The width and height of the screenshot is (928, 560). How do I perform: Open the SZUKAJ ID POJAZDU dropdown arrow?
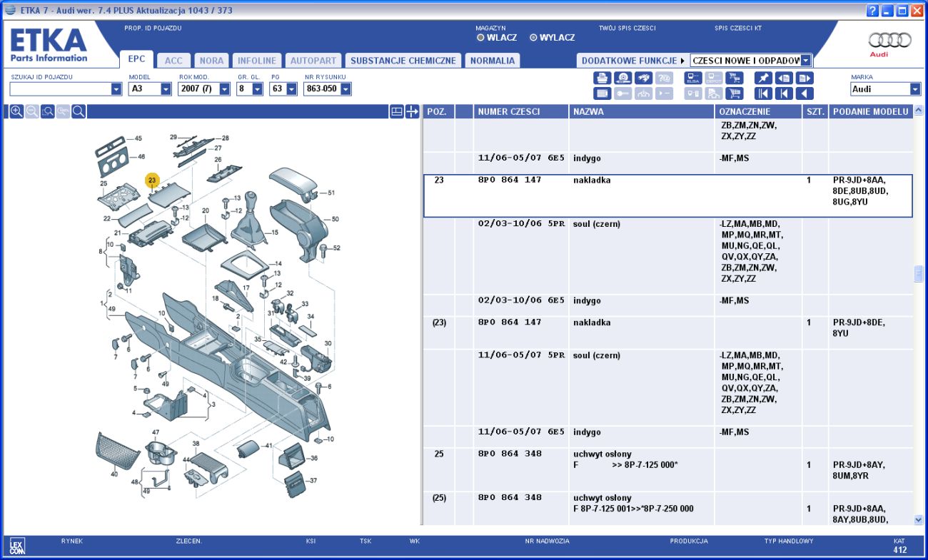click(x=116, y=89)
